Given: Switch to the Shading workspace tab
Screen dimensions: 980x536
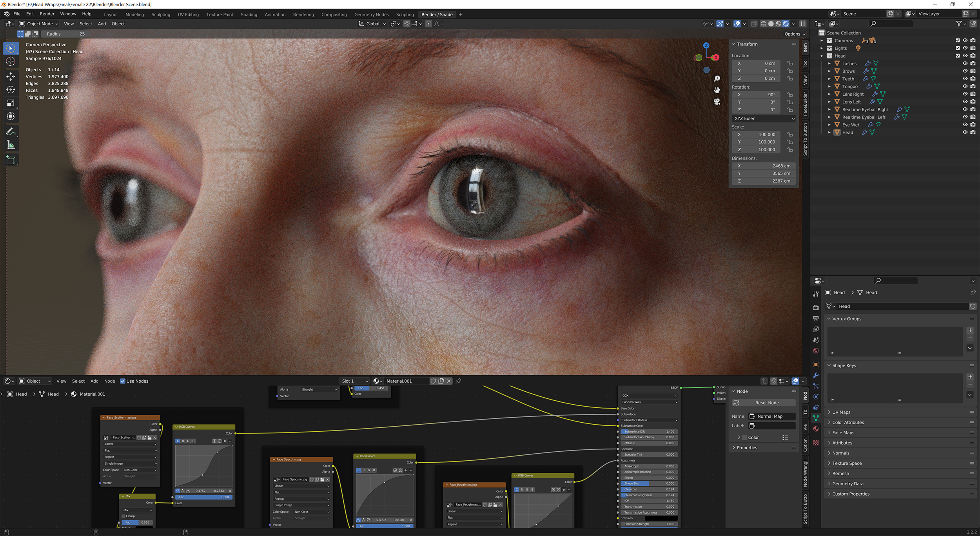Looking at the screenshot, I should click(249, 14).
